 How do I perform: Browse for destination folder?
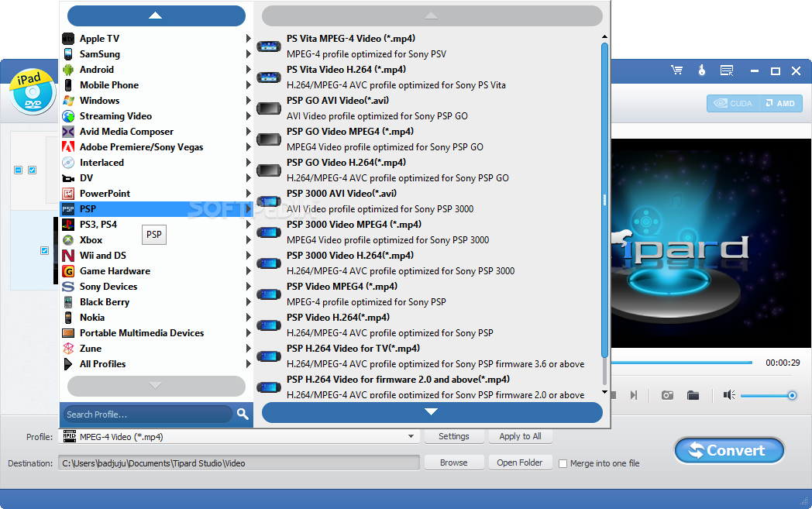pyautogui.click(x=453, y=463)
